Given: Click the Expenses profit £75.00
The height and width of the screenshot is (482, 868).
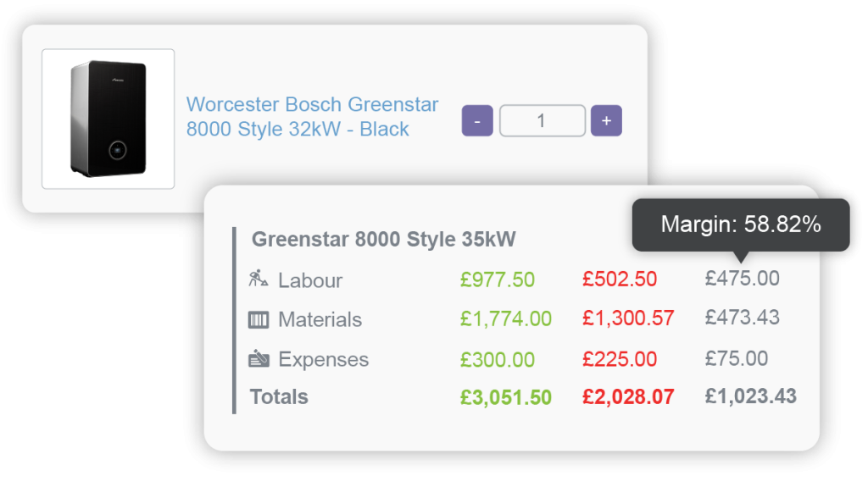Looking at the screenshot, I should pyautogui.click(x=736, y=357).
